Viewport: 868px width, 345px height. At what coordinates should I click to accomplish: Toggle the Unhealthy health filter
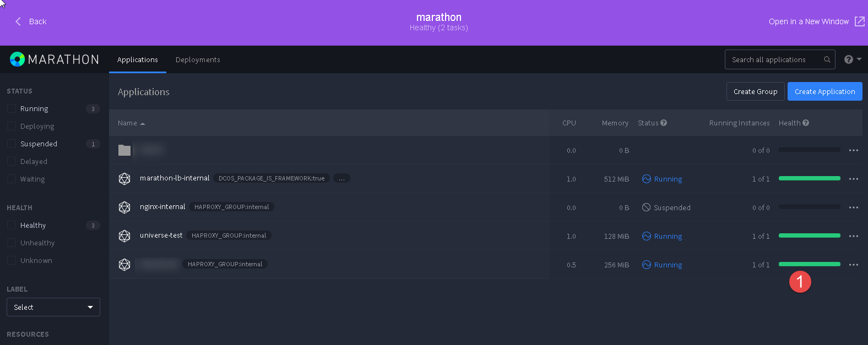pos(11,243)
